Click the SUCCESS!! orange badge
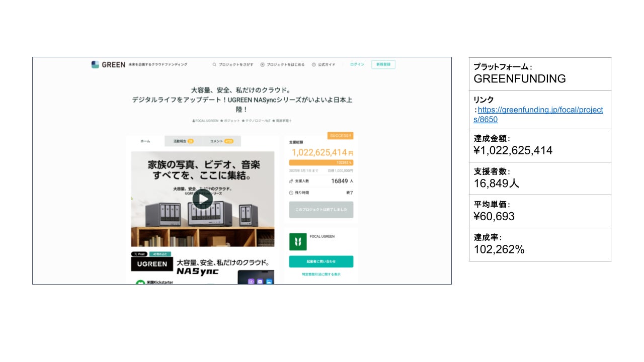Screen dimensions: 644x362 [x=341, y=136]
